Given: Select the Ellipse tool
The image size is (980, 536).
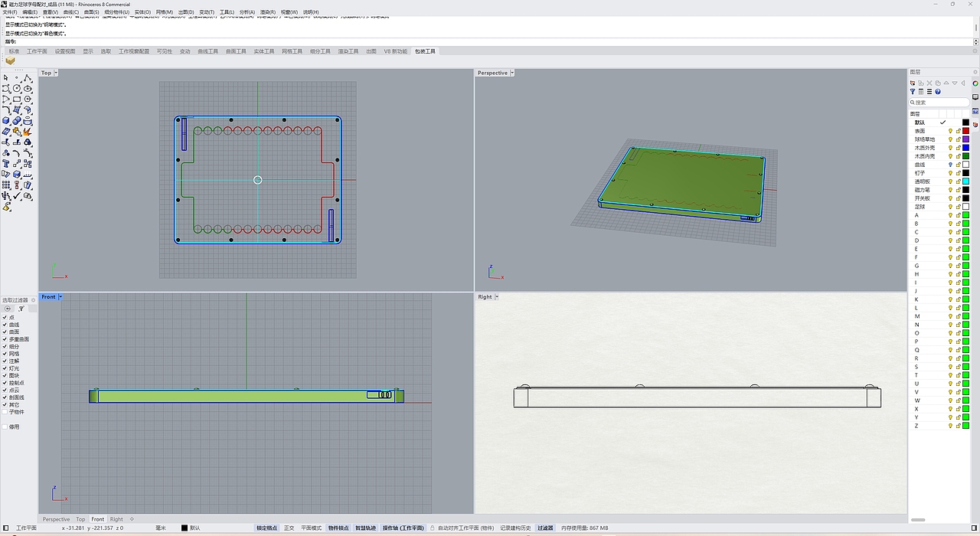Looking at the screenshot, I should [x=27, y=89].
